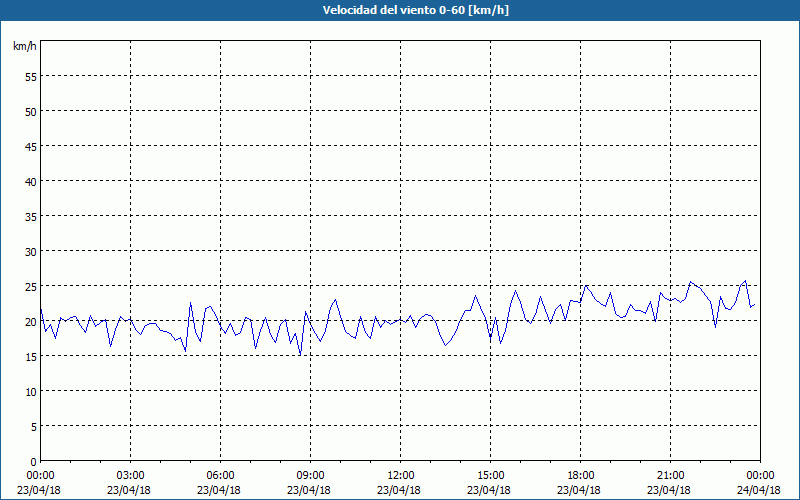800x500 pixels.
Task: Click the 'km/h' axis unit label
Action: coord(24,46)
